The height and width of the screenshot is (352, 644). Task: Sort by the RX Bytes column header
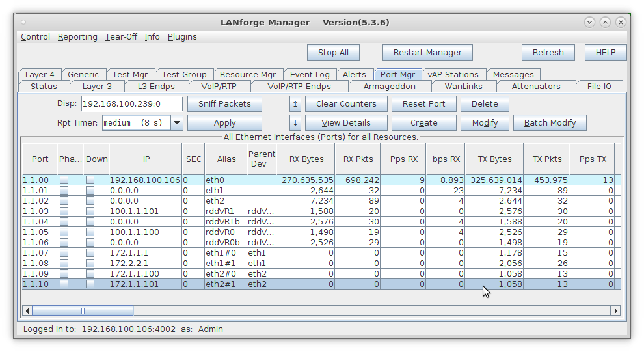pyautogui.click(x=305, y=159)
